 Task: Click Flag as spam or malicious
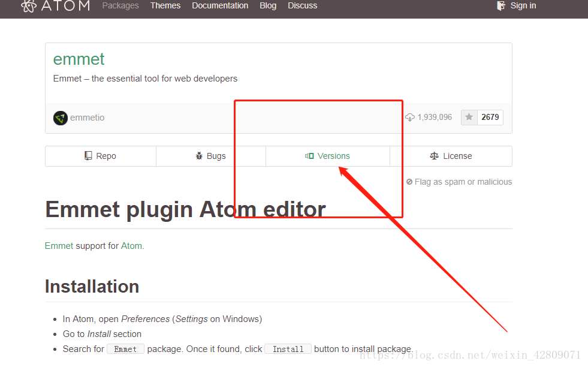point(459,182)
